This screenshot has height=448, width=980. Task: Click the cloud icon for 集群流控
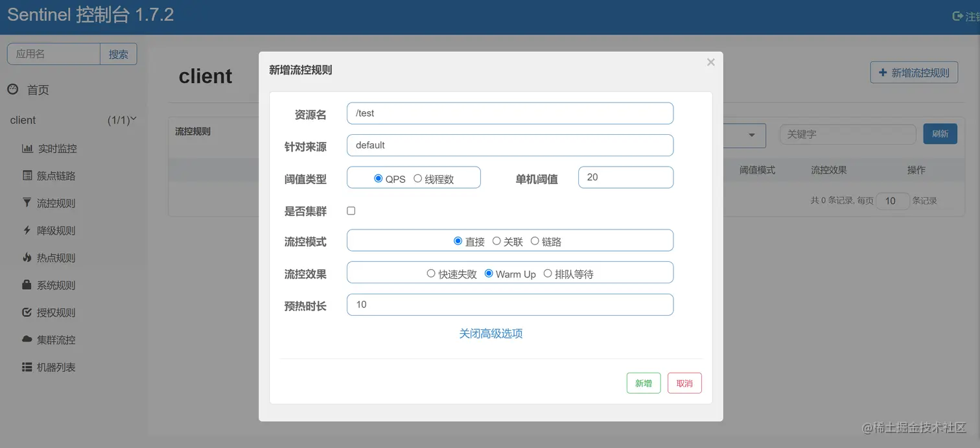point(27,339)
